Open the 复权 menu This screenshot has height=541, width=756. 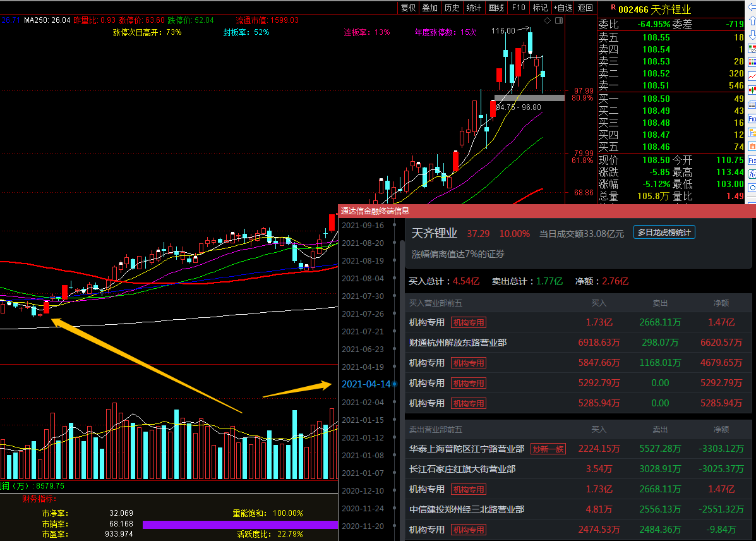[x=409, y=8]
